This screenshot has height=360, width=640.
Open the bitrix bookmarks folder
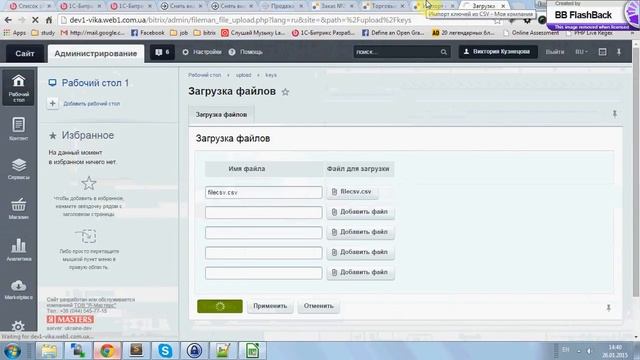[204, 33]
